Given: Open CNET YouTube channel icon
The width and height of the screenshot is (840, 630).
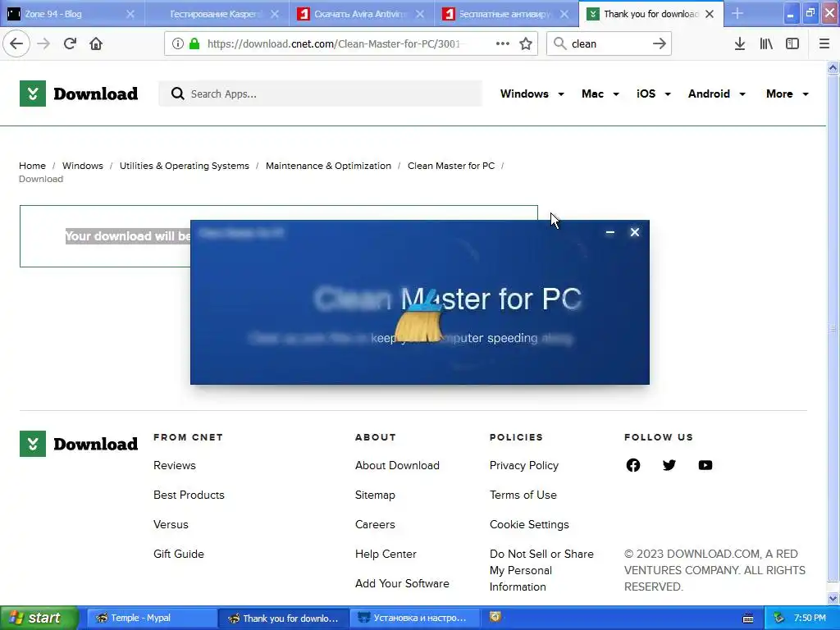Looking at the screenshot, I should [705, 465].
